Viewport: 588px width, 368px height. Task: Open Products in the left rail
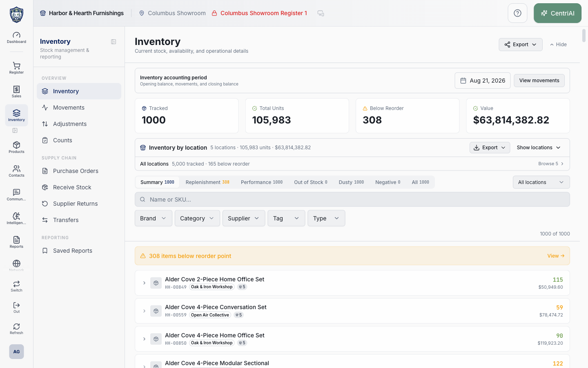(16, 147)
